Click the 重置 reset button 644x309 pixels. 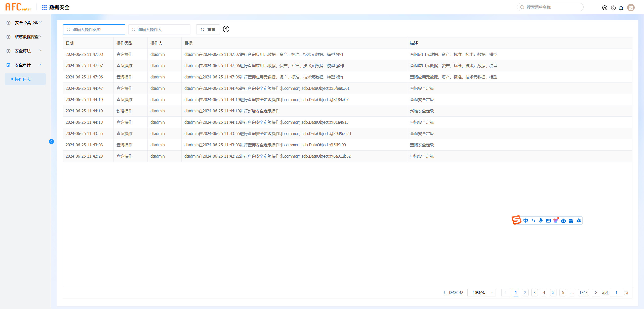pyautogui.click(x=208, y=29)
